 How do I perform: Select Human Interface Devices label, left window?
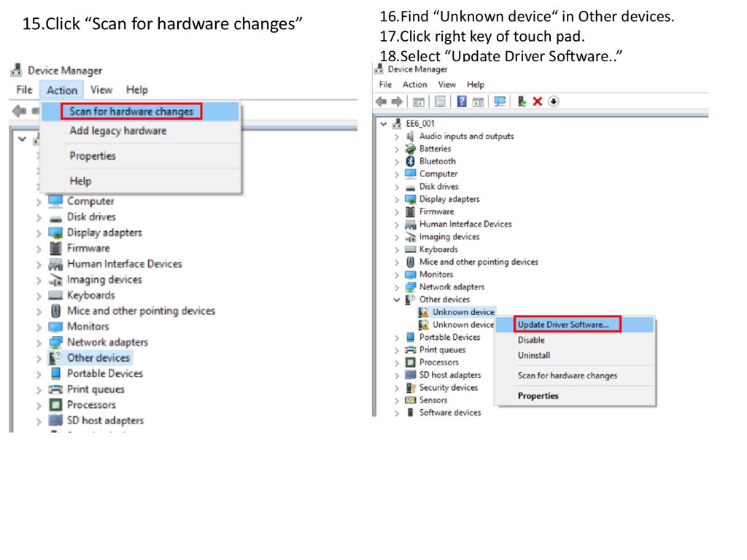(125, 264)
